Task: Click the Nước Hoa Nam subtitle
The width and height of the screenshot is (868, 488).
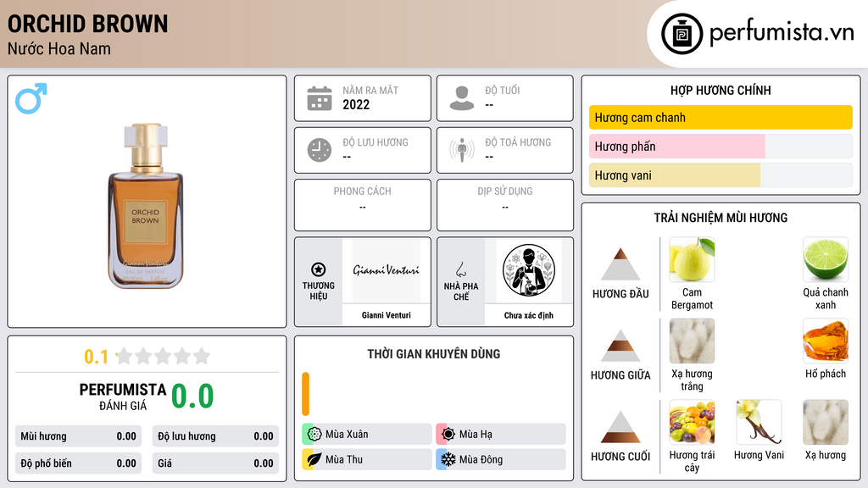Action: tap(58, 48)
